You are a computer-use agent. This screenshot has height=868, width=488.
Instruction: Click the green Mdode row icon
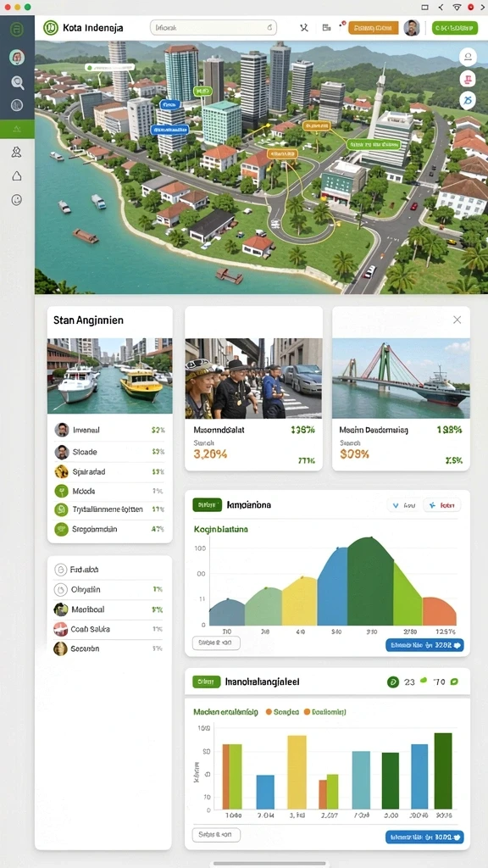[61, 491]
